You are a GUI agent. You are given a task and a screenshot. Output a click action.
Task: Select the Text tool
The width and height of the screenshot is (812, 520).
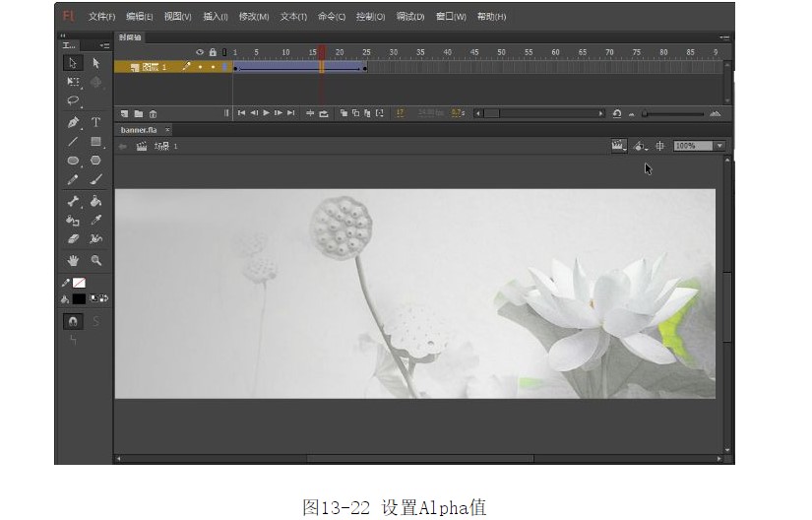96,123
